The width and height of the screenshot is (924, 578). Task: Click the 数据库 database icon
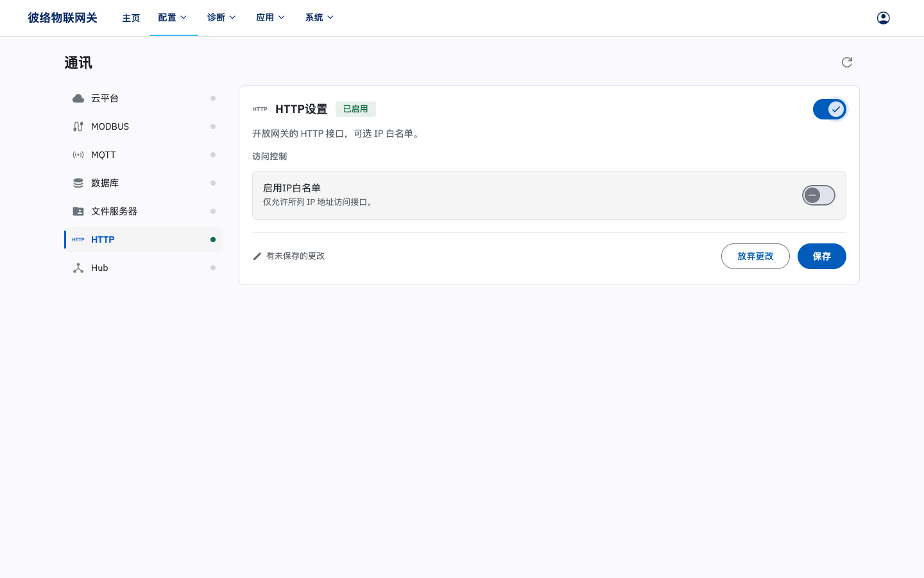coord(78,183)
